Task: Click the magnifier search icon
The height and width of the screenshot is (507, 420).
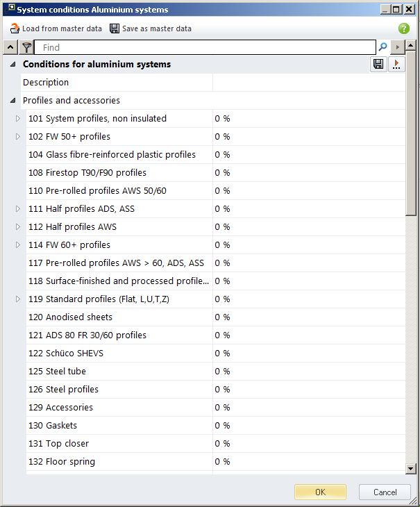Action: pyautogui.click(x=383, y=47)
